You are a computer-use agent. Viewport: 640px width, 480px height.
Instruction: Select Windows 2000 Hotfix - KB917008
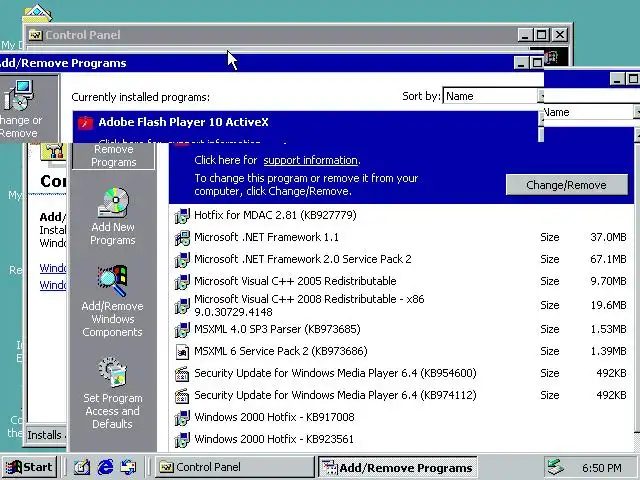pos(402,418)
